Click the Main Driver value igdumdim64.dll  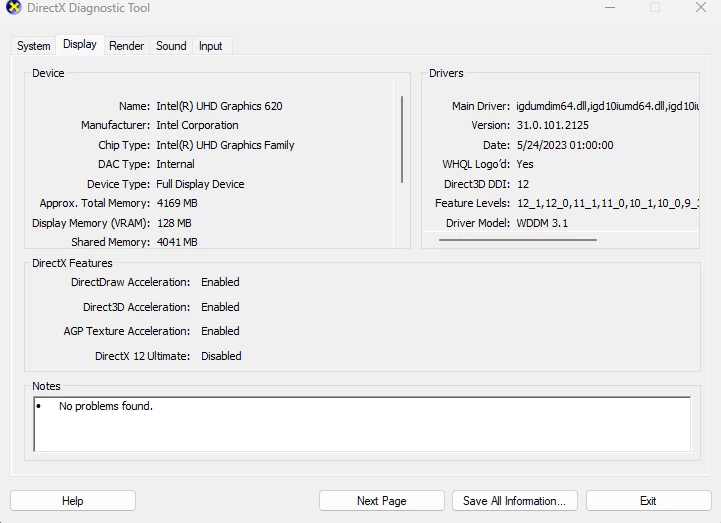click(607, 106)
